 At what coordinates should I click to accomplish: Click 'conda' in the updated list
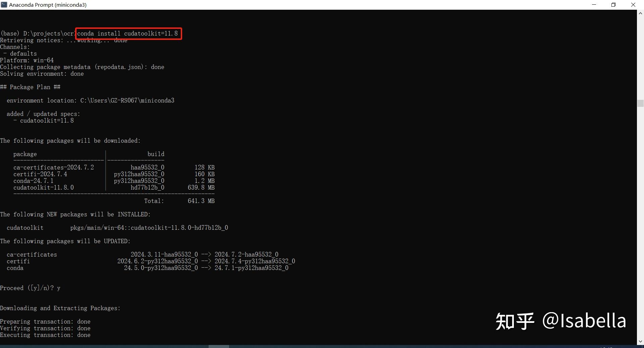click(x=15, y=268)
